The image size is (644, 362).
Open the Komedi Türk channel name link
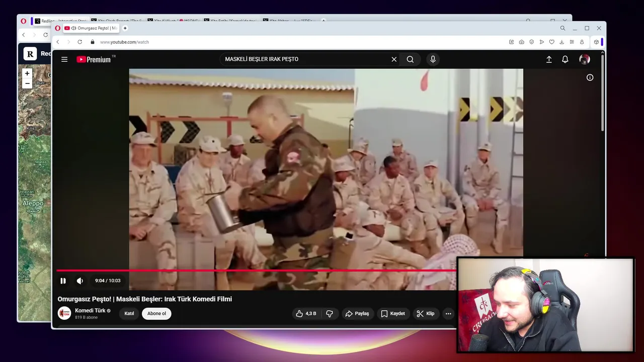tap(90, 311)
